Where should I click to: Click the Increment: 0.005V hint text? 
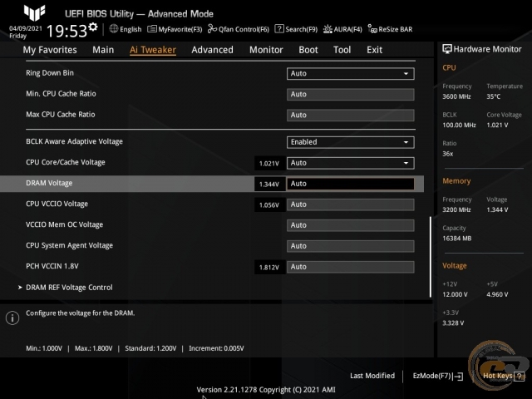point(216,348)
